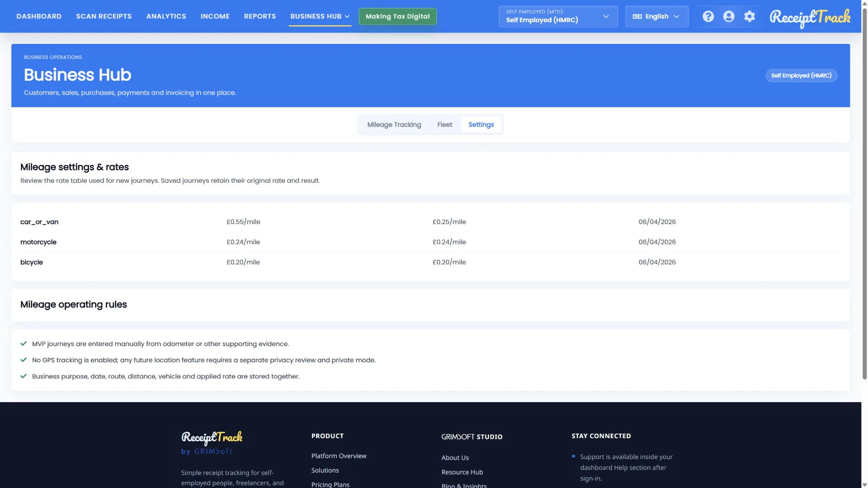Open the settings gear icon
The width and height of the screenshot is (868, 488).
pos(750,17)
